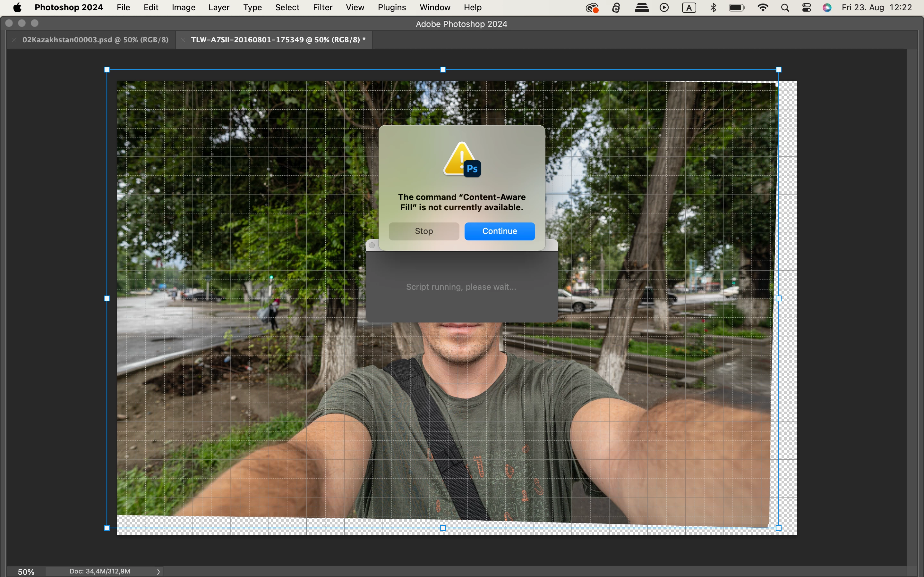The image size is (924, 577).
Task: Open the macOS Control Center icon
Action: pyautogui.click(x=806, y=7)
